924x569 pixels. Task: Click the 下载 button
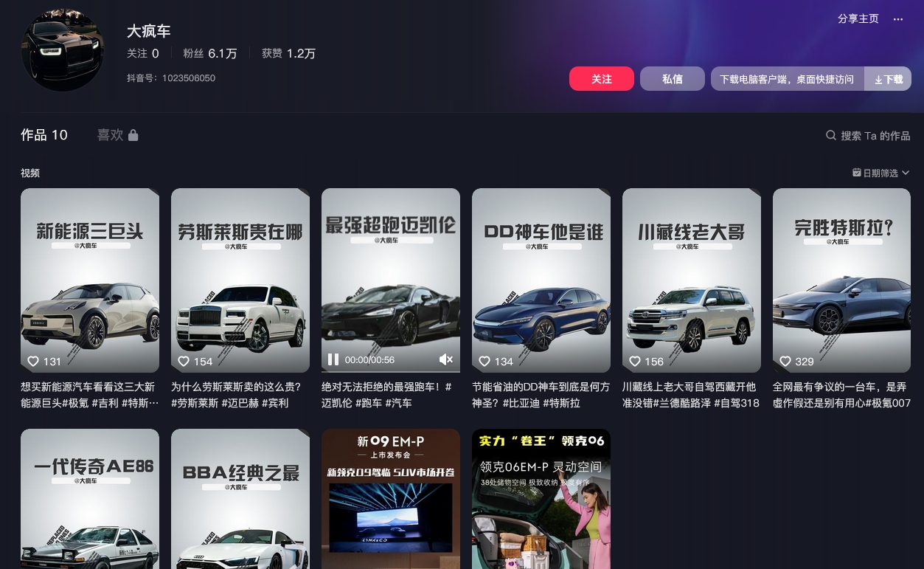[888, 79]
